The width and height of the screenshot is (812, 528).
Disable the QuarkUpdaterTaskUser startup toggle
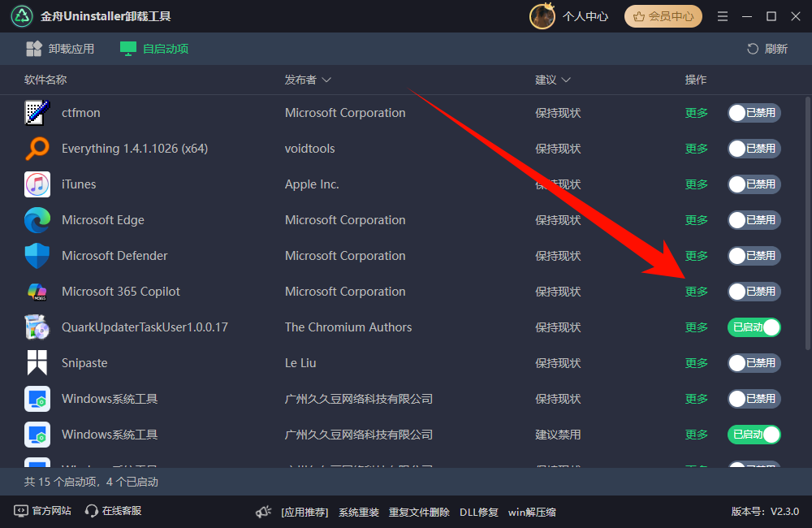(x=754, y=327)
